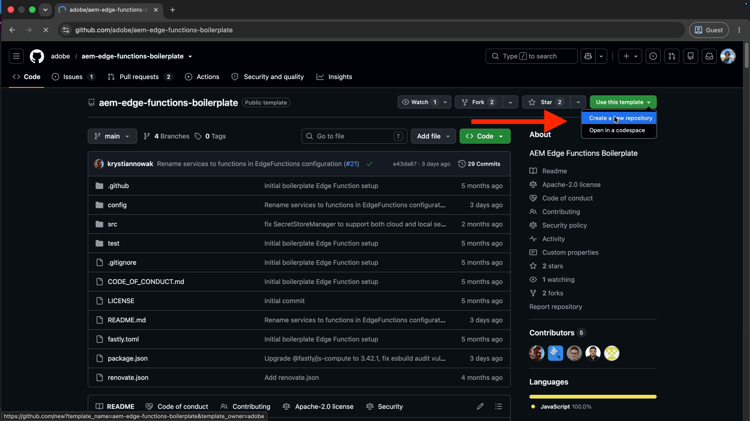Click the JavaScript language bar

point(593,397)
